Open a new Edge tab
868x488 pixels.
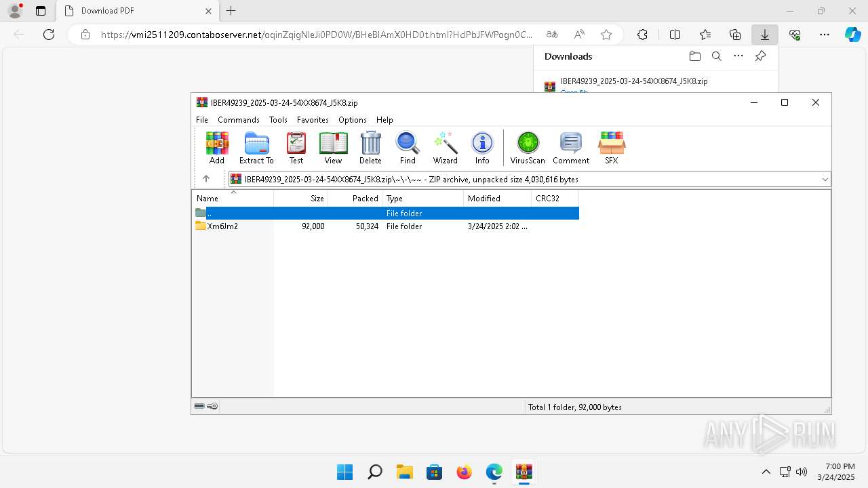[x=231, y=11]
